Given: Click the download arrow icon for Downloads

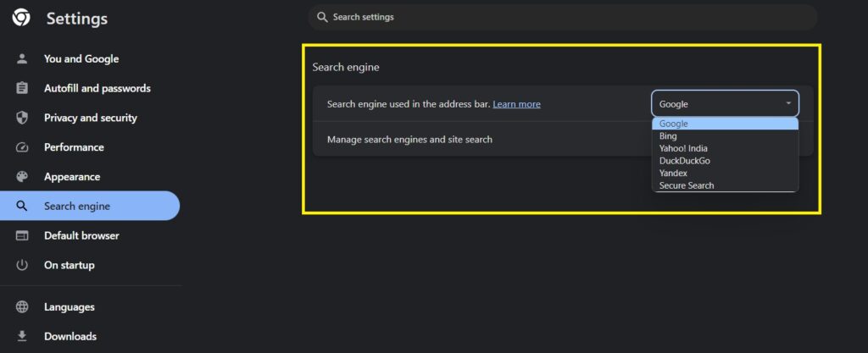Looking at the screenshot, I should click(22, 336).
